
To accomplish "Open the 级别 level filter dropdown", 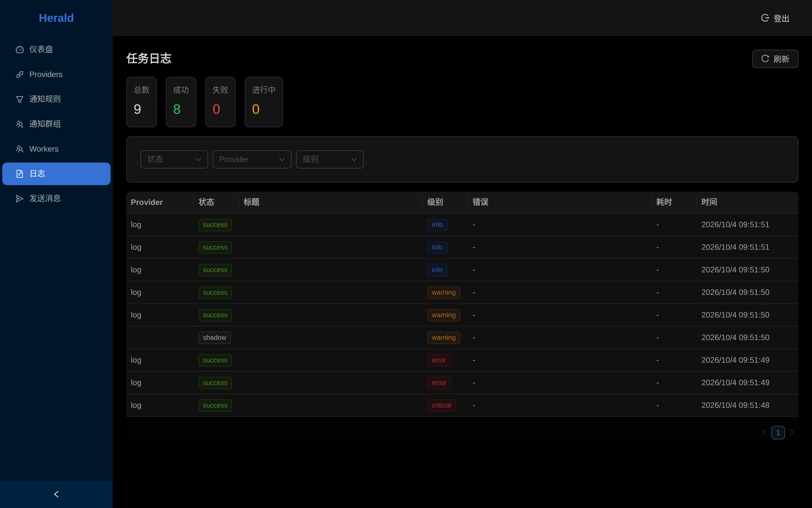I will click(x=330, y=159).
